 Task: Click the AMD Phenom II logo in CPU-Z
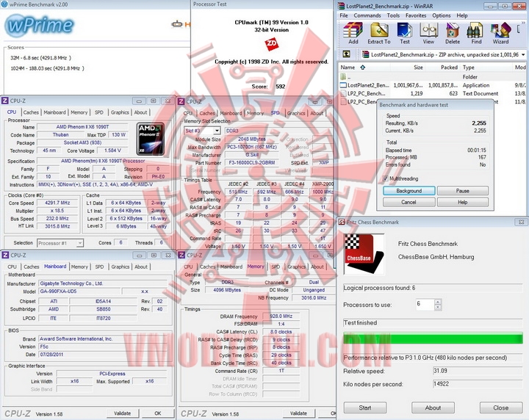(151, 139)
